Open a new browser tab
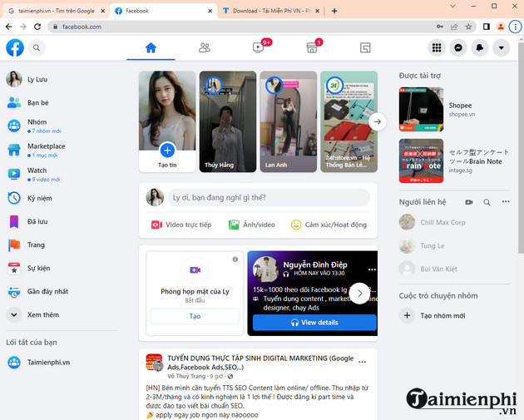This screenshot has height=420, width=524. pos(334,11)
